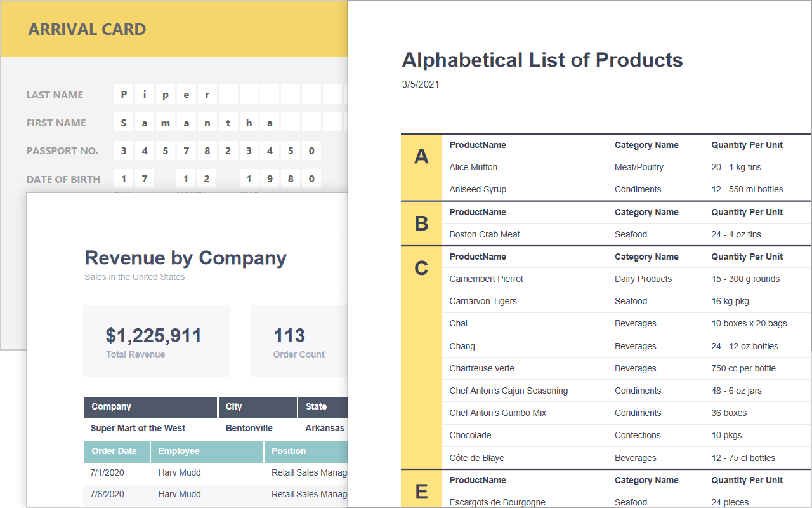
Task: Select the $1,225,911 Total Revenue card
Action: (x=156, y=341)
